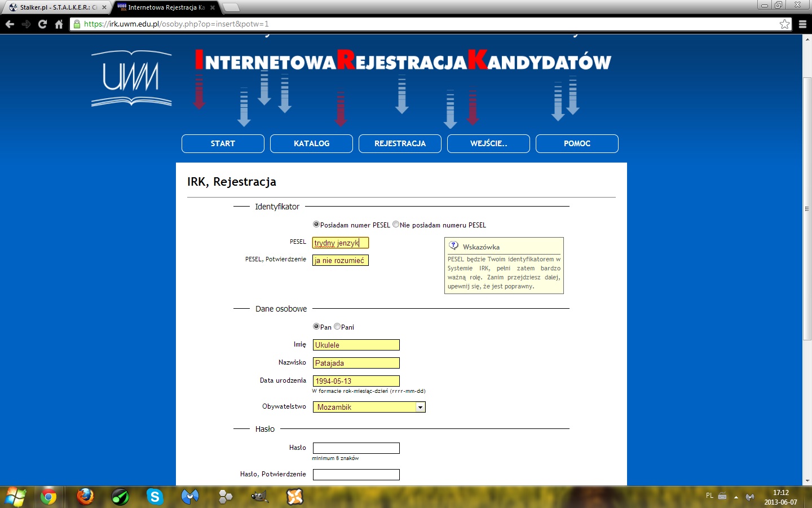The height and width of the screenshot is (508, 812).
Task: Click the browser Home icon
Action: point(59,24)
